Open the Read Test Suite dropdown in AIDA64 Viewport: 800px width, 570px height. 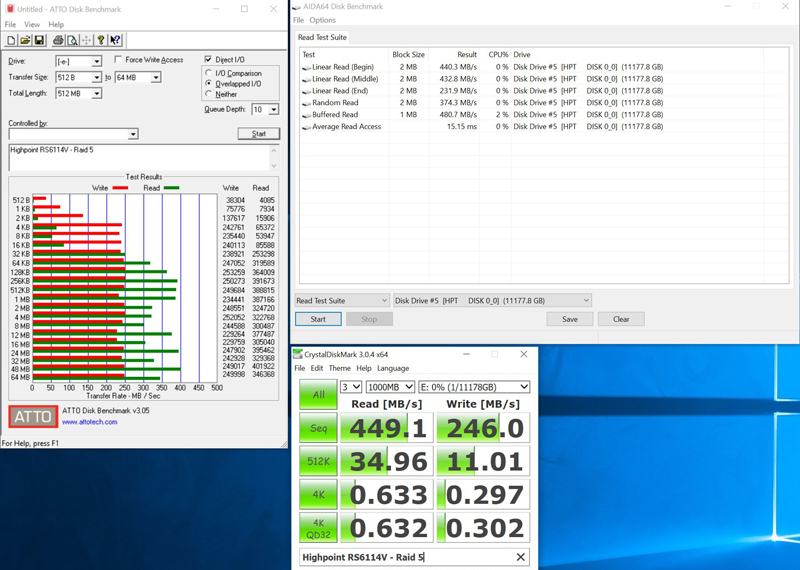coord(342,300)
